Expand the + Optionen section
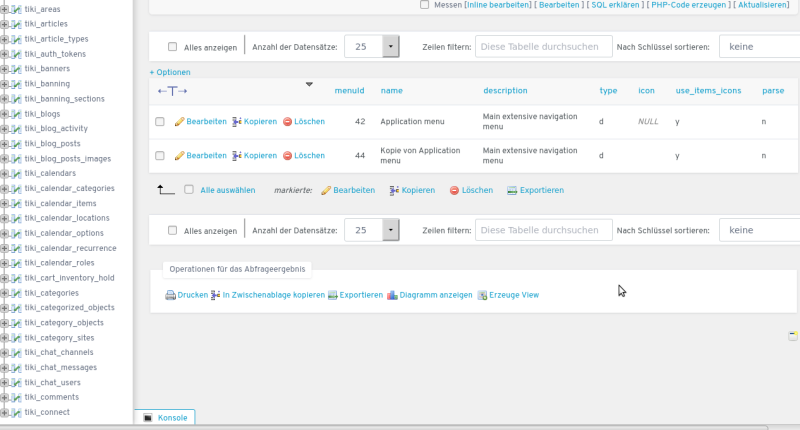The width and height of the screenshot is (800, 430). (x=170, y=72)
